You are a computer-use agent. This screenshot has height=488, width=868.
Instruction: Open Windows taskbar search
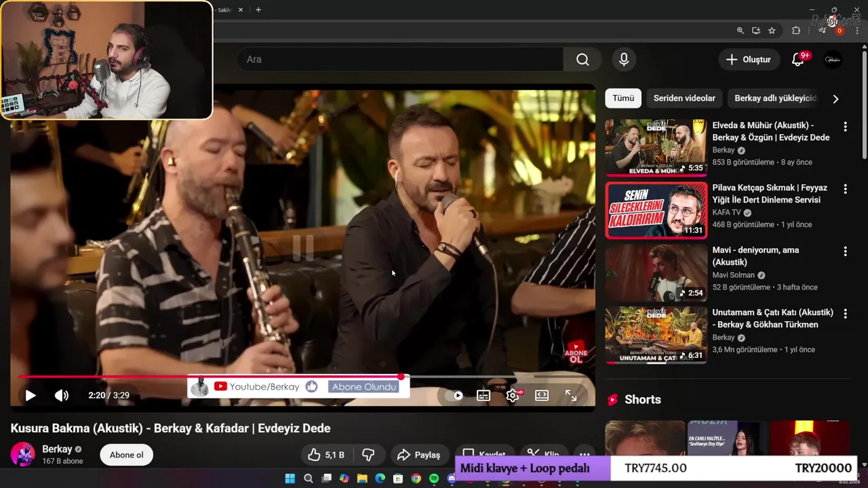pos(309,479)
